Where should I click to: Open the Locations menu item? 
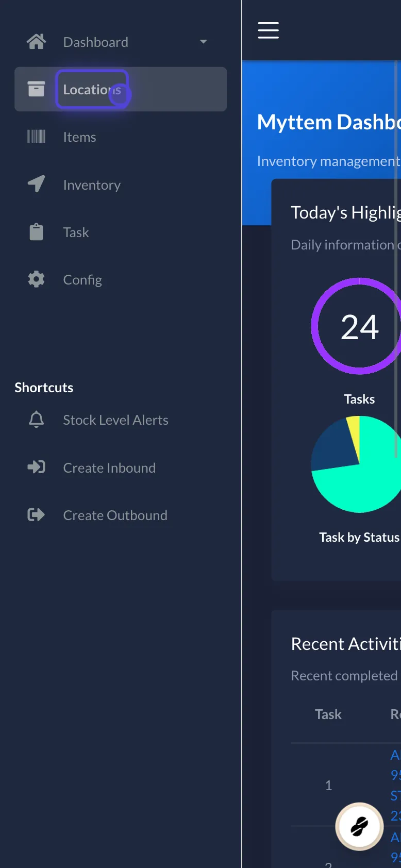point(121,89)
